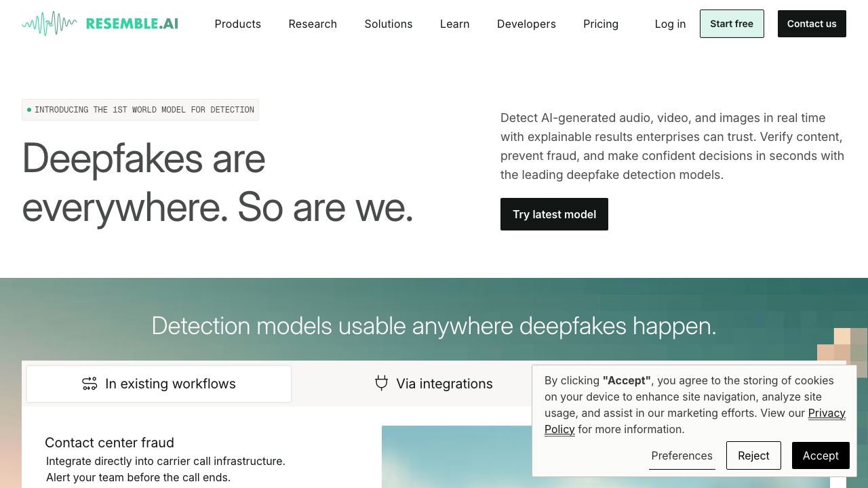Switch to the Via integrations tab
The height and width of the screenshot is (488, 868).
tap(434, 384)
